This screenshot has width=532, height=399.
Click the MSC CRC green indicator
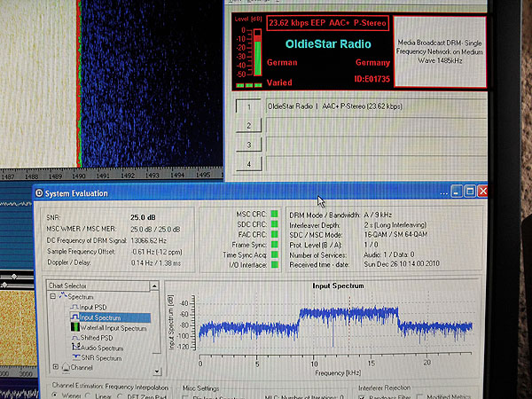(275, 214)
